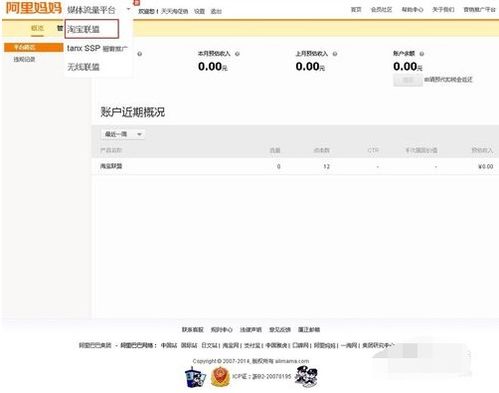
Task: Click the 一淘网 footer network link
Action: pyautogui.click(x=349, y=345)
